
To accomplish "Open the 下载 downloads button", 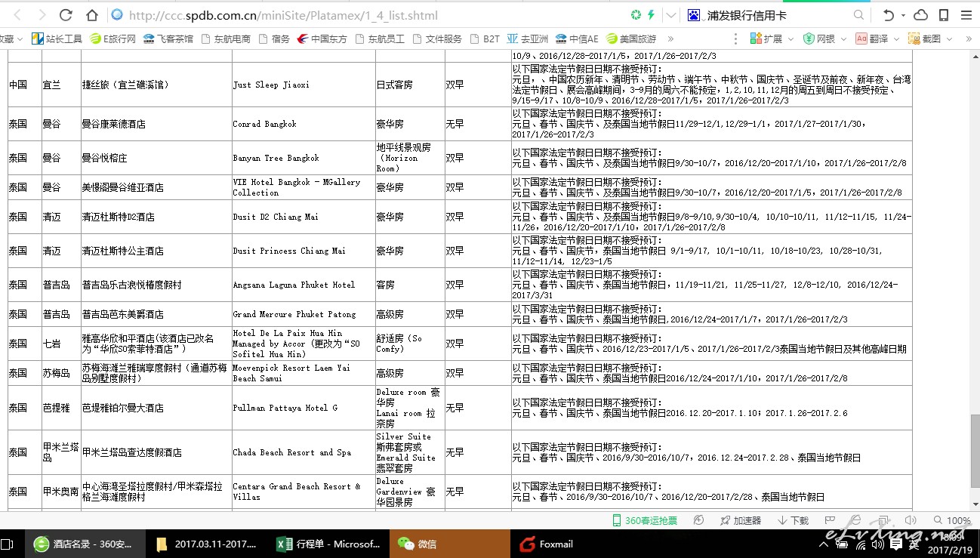I will coord(793,520).
